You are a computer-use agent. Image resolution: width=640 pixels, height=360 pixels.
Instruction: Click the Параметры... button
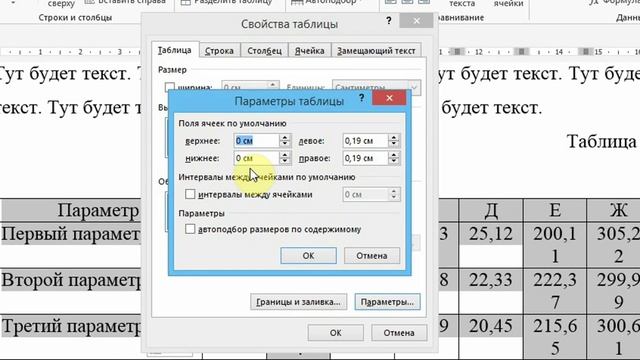(387, 302)
